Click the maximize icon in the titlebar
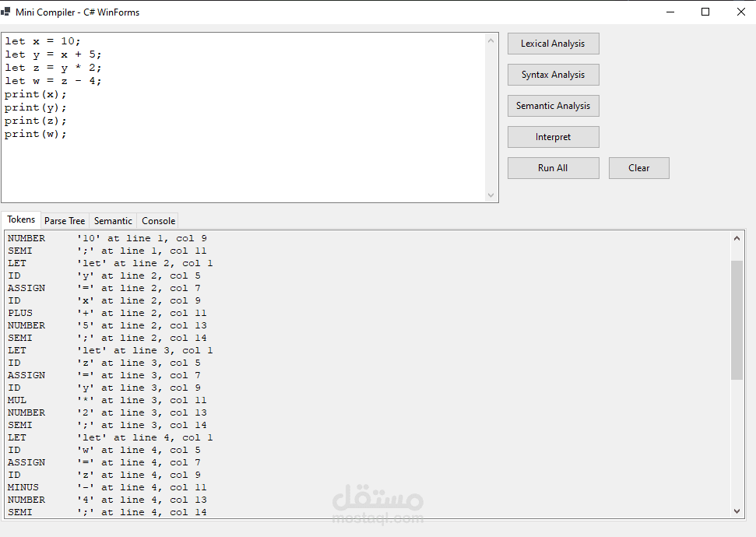Viewport: 756px width, 537px height. (705, 12)
